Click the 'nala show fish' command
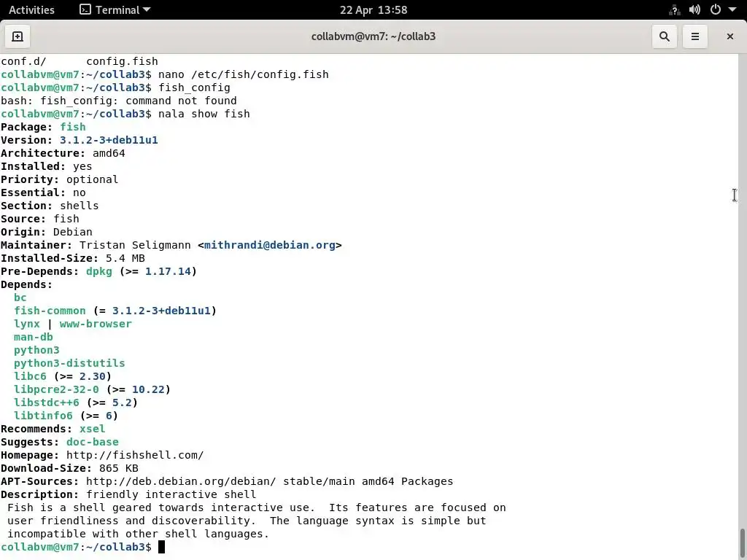Viewport: 747px width, 560px height. (204, 114)
